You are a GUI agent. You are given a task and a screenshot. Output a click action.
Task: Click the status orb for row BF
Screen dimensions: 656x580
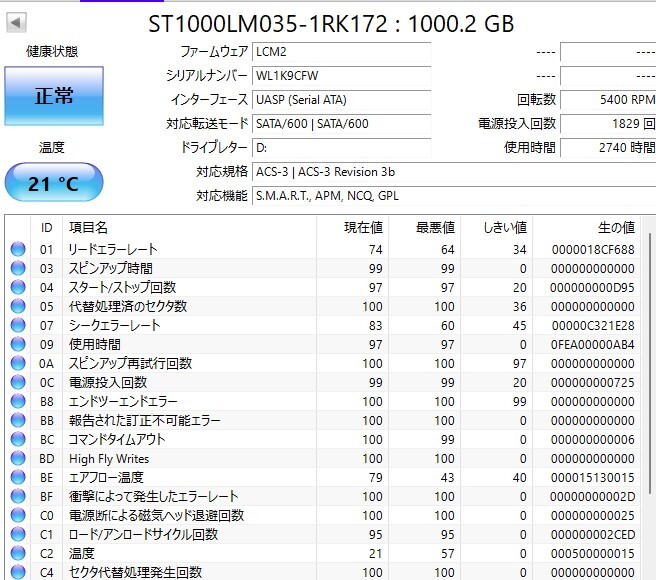(x=18, y=496)
